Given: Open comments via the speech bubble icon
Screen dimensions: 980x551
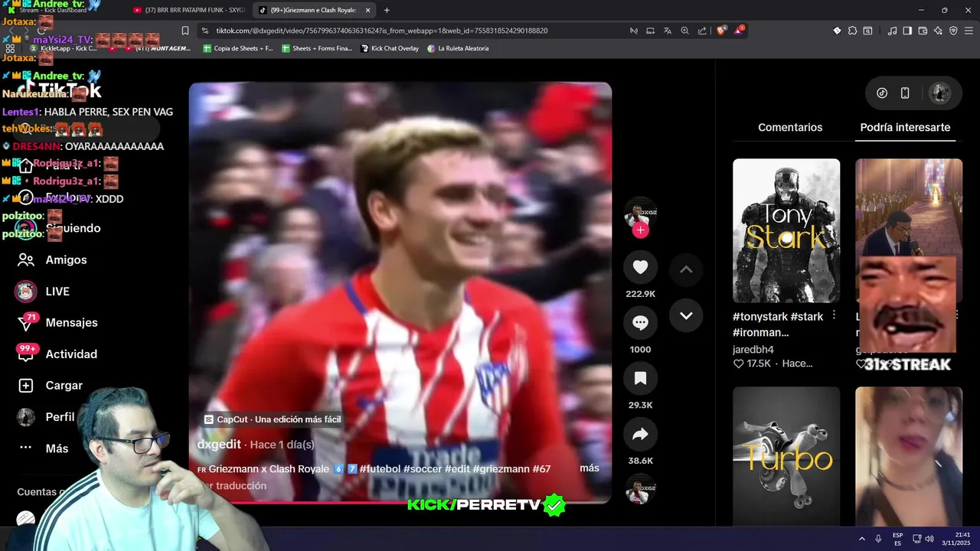Looking at the screenshot, I should click(640, 323).
